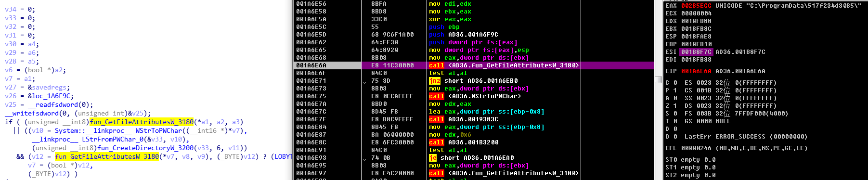Click the jump arrow marker beside 001A6E71
Viewport: 868px width, 180px height.
(364, 82)
